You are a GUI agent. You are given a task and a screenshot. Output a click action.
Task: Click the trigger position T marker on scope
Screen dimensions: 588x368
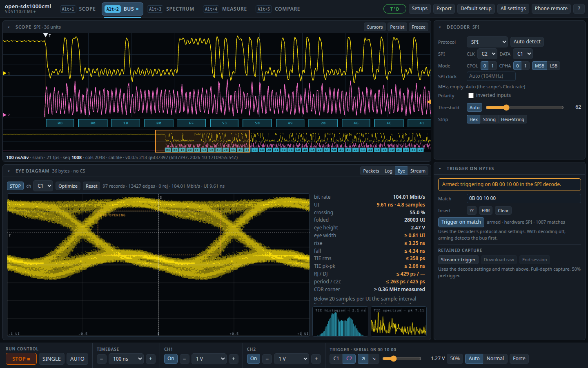(46, 35)
